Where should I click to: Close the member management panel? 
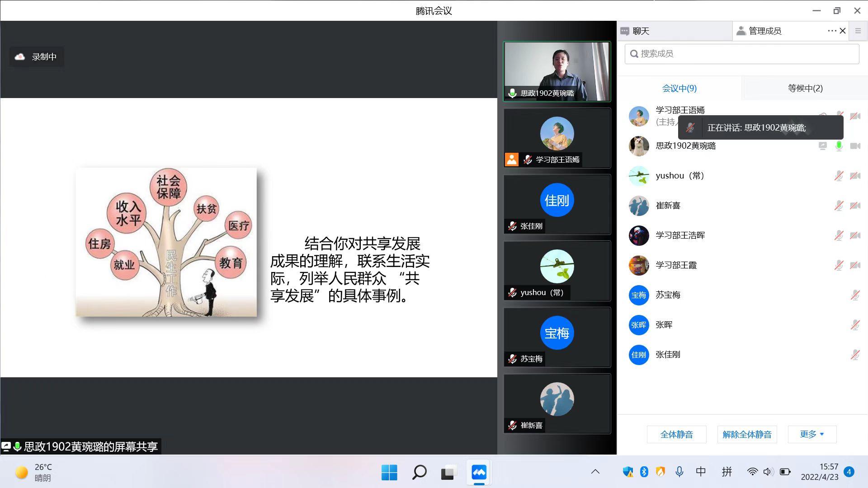[x=843, y=31]
